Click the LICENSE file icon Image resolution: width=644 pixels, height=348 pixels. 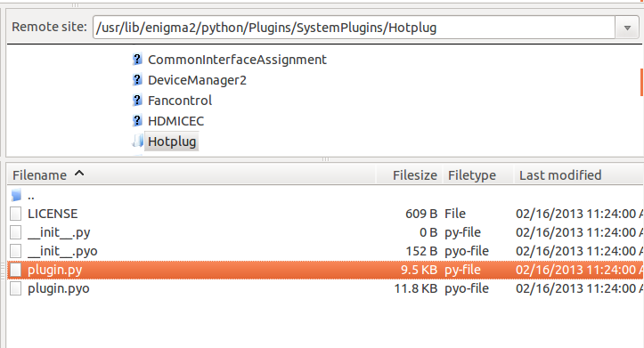[x=16, y=214]
